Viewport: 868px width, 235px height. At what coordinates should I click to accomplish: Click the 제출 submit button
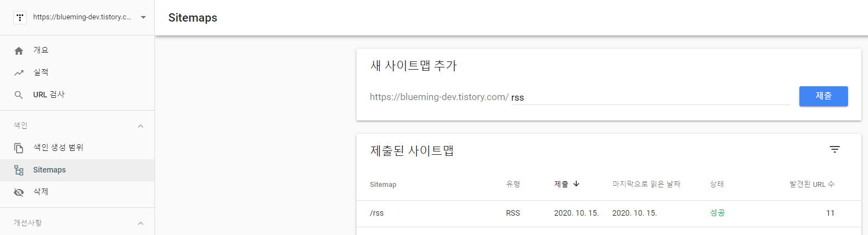point(824,96)
